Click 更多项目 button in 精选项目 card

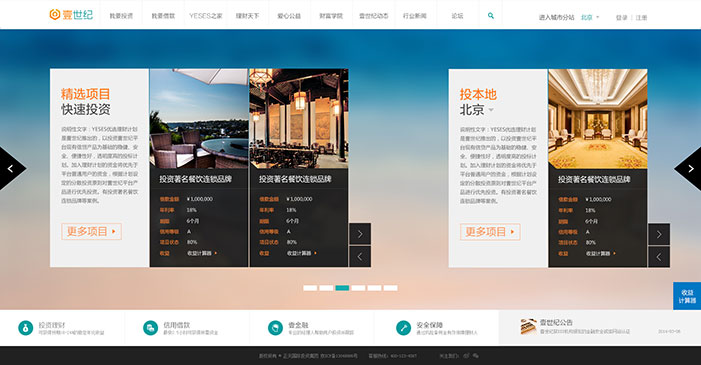tap(92, 231)
